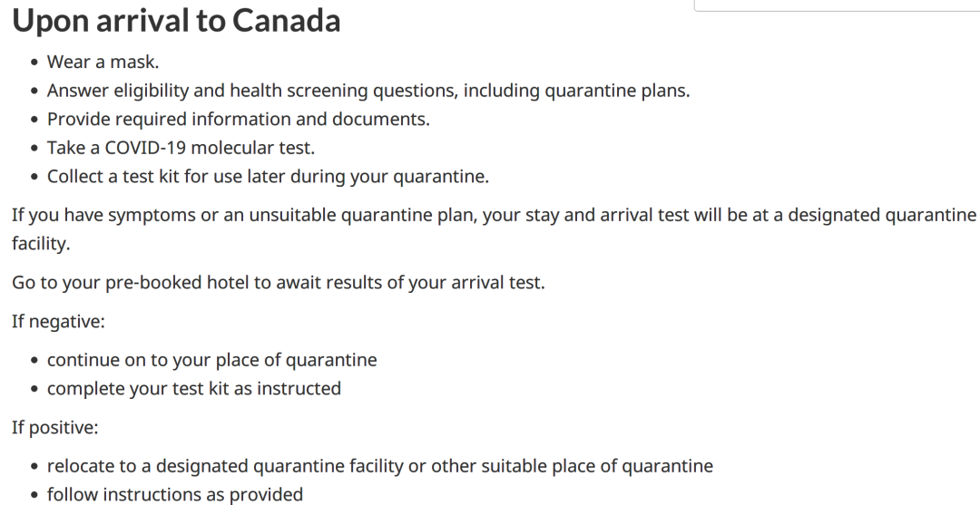Click the eligibility and health screening questions bullet
The height and width of the screenshot is (505, 980).
(x=368, y=91)
